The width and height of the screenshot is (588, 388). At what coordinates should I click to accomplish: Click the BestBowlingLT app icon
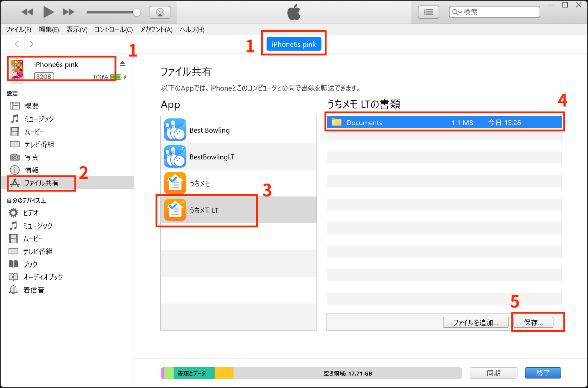click(175, 157)
